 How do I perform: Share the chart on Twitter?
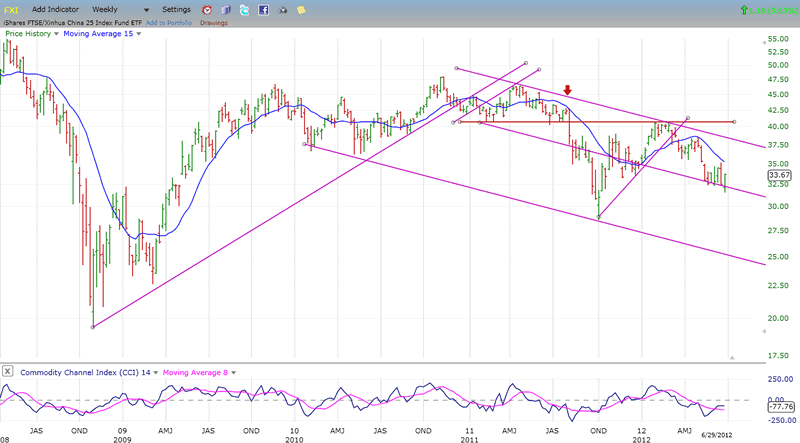[243, 9]
